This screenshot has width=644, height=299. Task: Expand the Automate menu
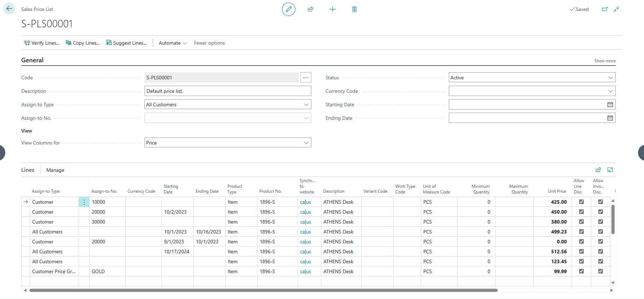pyautogui.click(x=173, y=43)
